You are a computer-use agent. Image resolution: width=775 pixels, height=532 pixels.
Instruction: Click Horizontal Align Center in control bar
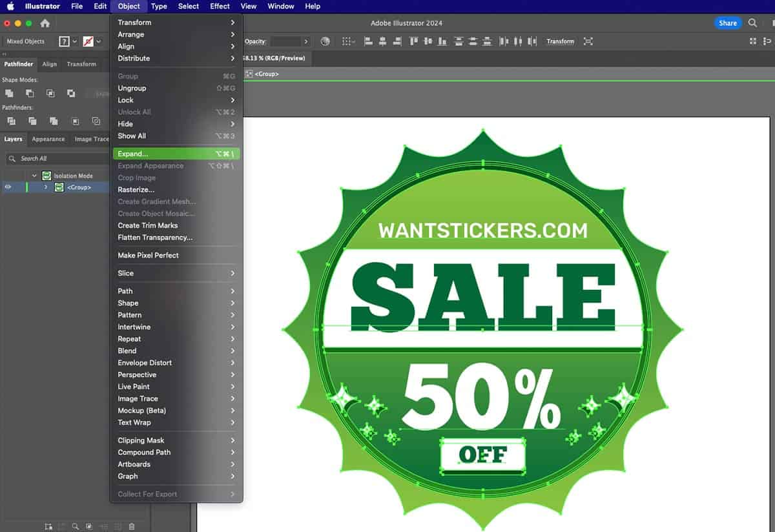point(382,41)
